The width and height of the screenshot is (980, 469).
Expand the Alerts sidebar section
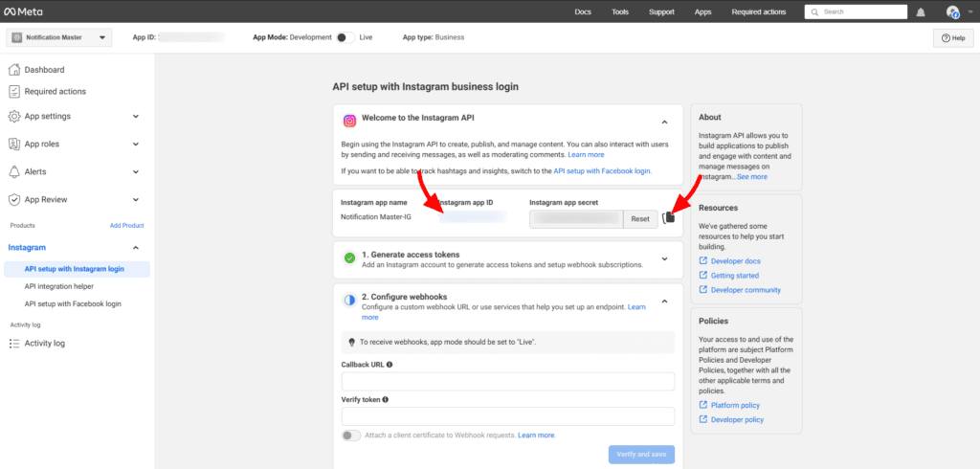click(x=136, y=171)
